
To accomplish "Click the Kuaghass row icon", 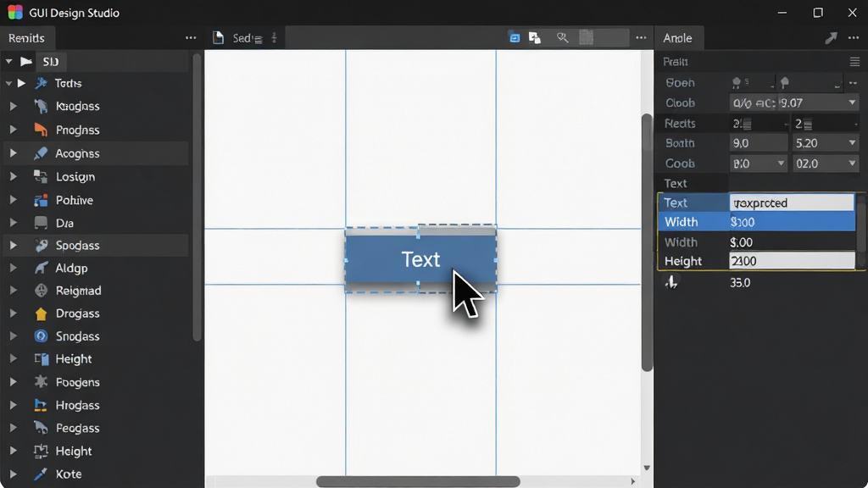I will point(41,106).
